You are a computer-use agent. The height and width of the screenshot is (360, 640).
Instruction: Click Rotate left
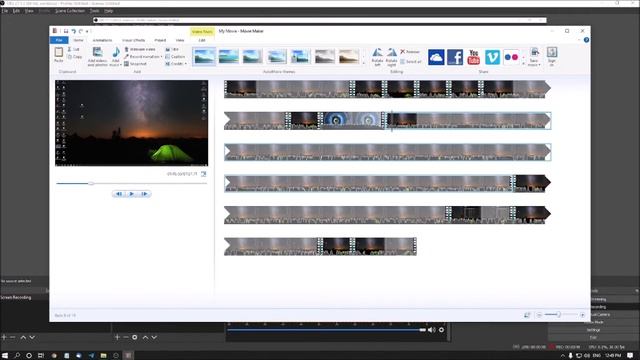378,57
